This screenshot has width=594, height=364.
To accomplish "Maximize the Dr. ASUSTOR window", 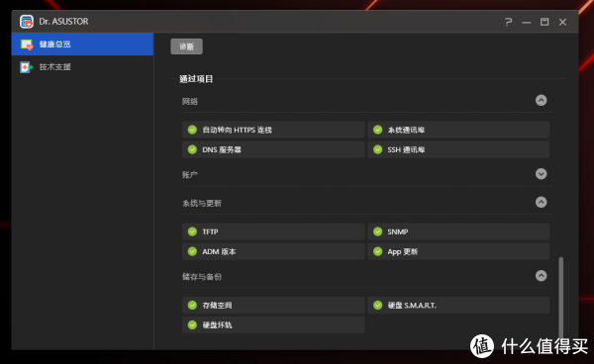I will (x=544, y=22).
